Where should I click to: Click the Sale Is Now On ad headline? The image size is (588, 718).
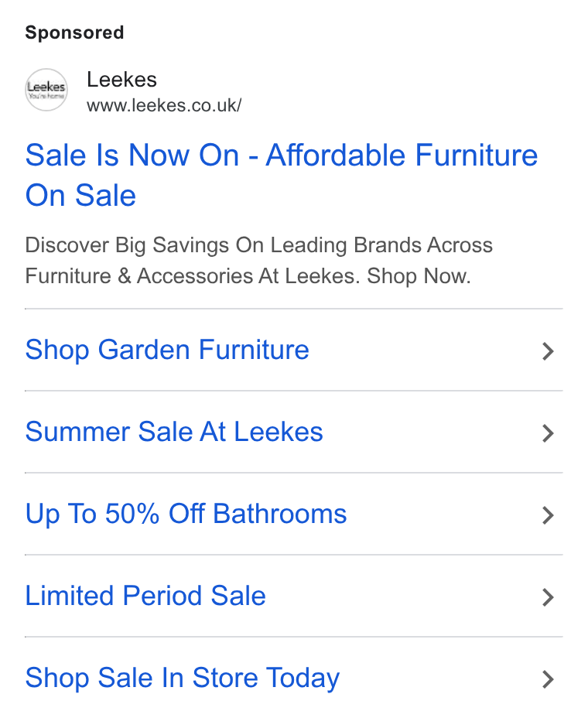coord(281,175)
